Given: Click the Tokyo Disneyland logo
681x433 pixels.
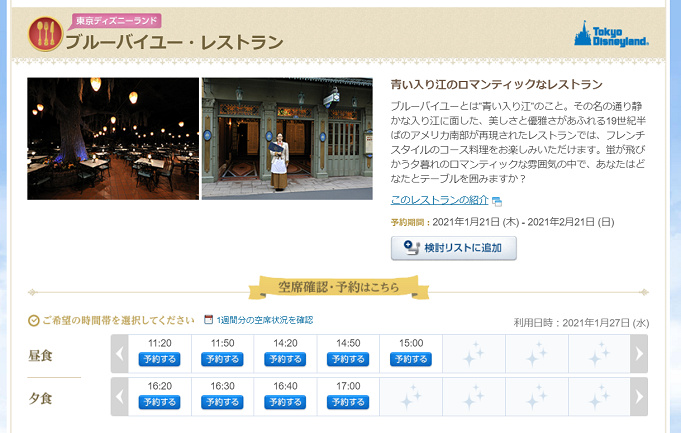Looking at the screenshot, I should tap(611, 33).
